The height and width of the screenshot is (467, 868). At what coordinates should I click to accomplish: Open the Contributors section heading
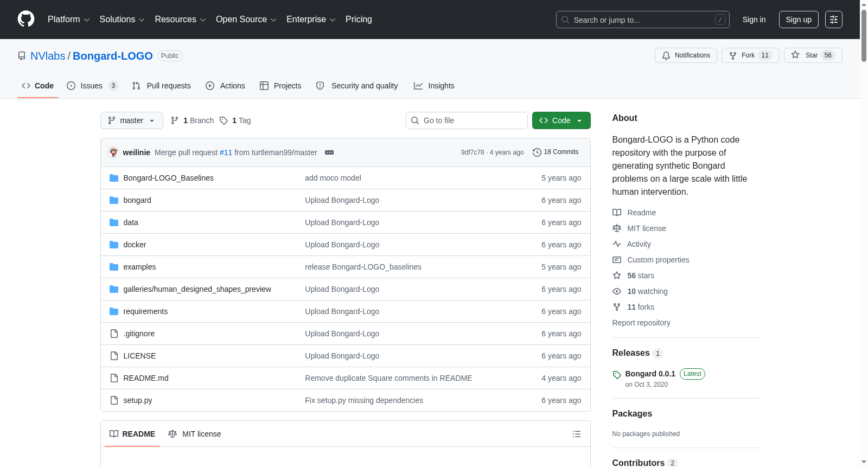tap(639, 463)
